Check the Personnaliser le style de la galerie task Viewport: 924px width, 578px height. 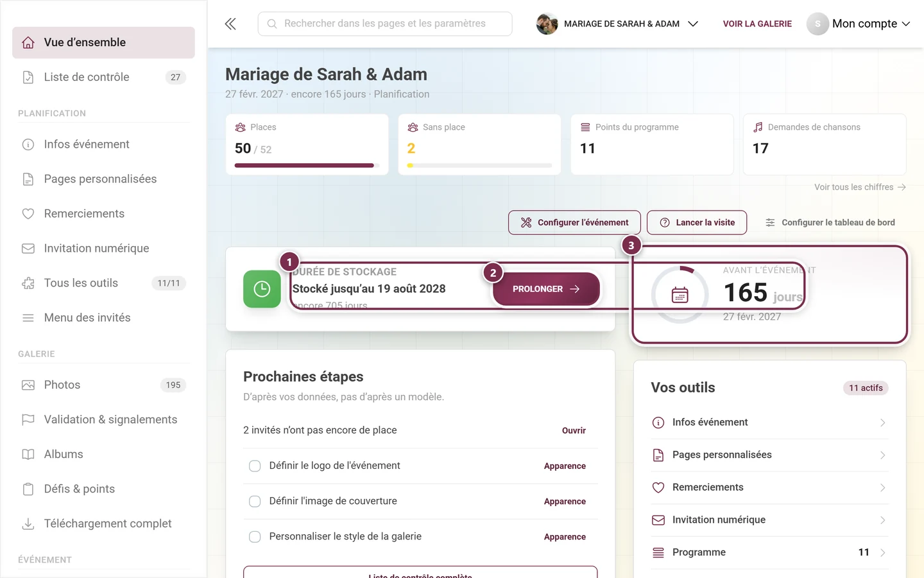click(x=255, y=537)
